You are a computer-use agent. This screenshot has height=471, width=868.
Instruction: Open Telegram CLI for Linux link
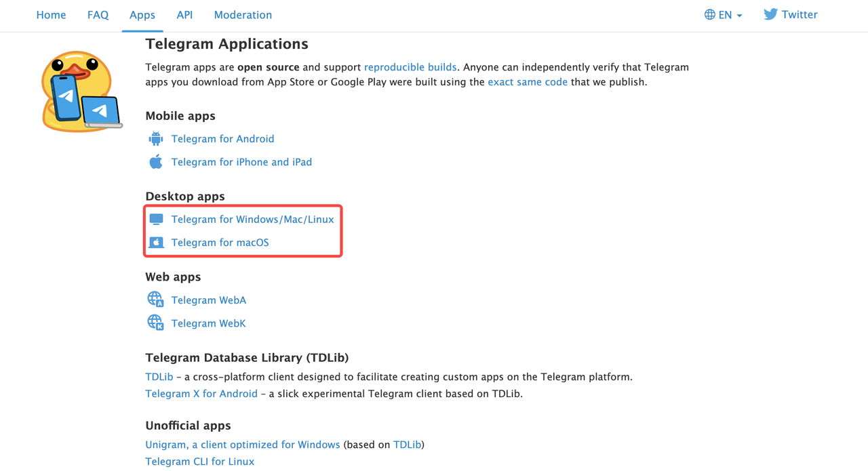click(200, 462)
